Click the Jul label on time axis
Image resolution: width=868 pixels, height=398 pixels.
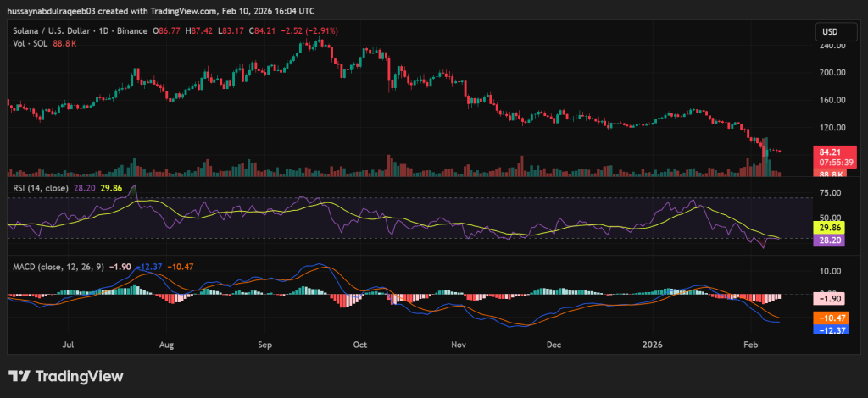coord(69,345)
